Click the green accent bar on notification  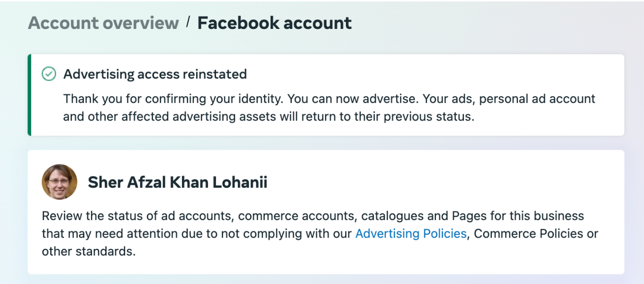29,95
